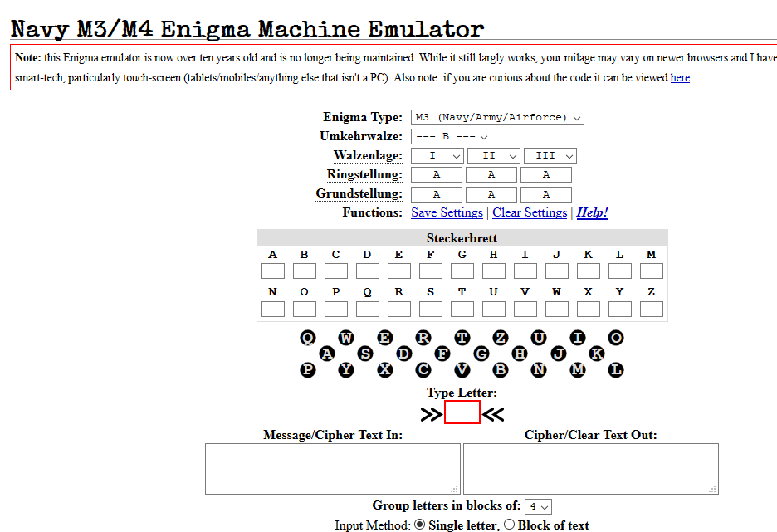Screen dimensions: 777x532
Task: Follow the 'here' link to view code
Action: (x=680, y=78)
